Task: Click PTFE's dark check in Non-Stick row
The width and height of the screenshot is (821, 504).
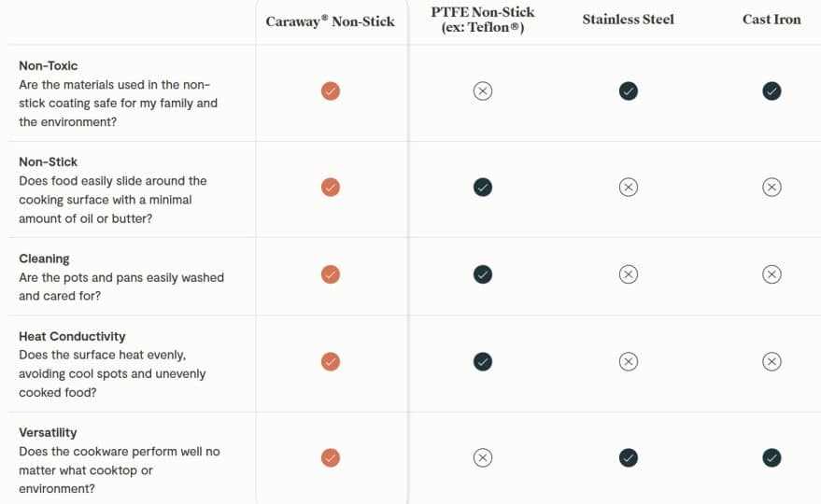Action: point(482,187)
